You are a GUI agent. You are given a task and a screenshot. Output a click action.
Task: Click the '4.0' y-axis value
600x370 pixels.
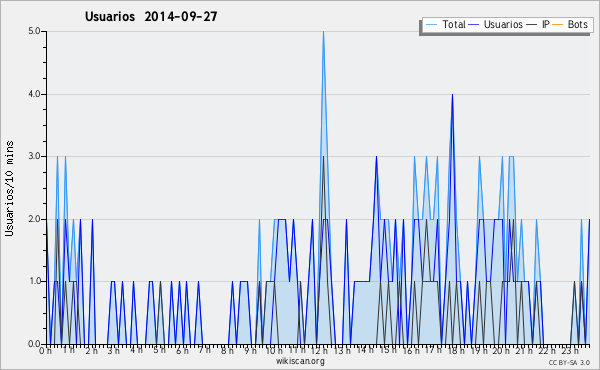click(34, 94)
